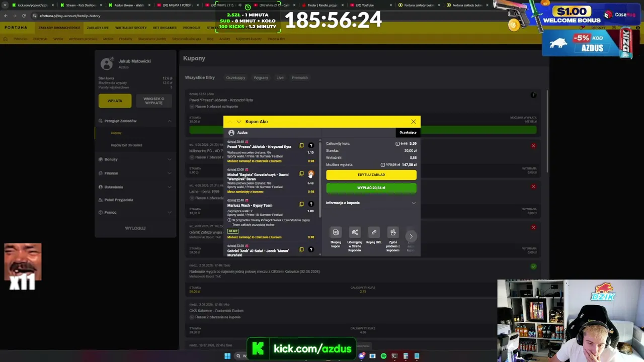Copy the coupon link with Kopiuj URL
644x362 pixels.
pyautogui.click(x=374, y=232)
